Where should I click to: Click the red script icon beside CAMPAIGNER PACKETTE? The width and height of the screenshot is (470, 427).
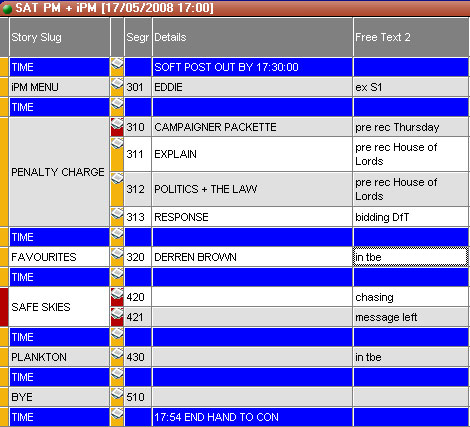click(x=117, y=127)
